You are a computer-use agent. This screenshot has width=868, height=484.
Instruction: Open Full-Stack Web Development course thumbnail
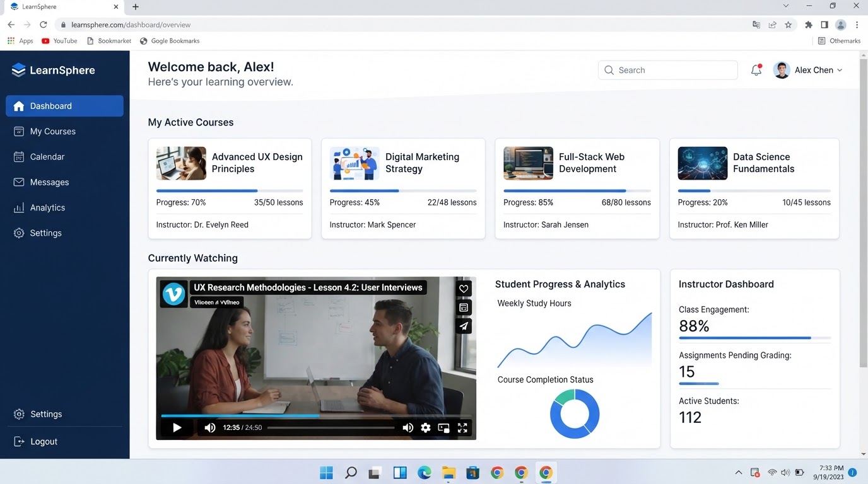click(528, 163)
